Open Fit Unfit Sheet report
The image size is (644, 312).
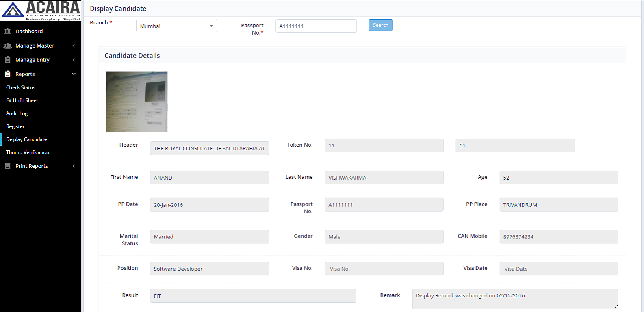(22, 100)
